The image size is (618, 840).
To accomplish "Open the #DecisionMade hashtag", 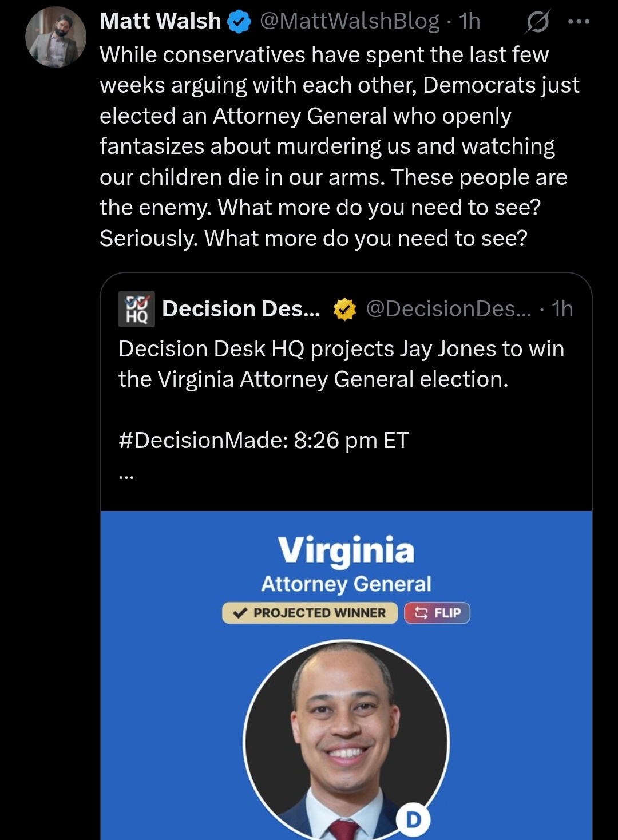I will 203,441.
